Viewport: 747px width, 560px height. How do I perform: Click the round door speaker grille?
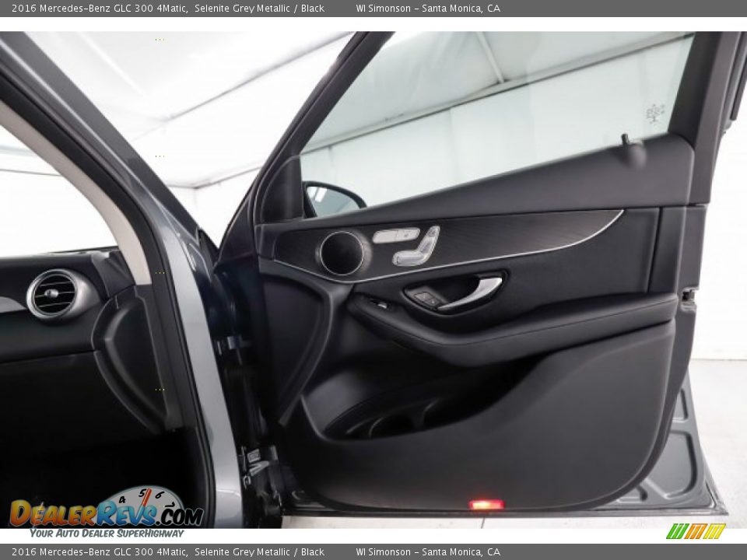click(x=342, y=253)
